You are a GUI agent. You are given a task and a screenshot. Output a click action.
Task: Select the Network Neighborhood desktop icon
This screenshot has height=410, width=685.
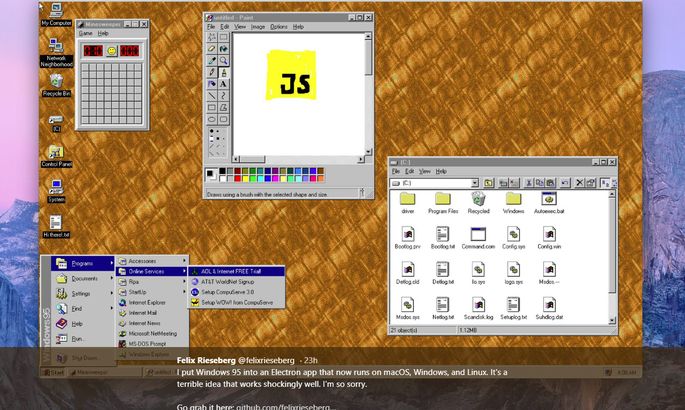pyautogui.click(x=56, y=52)
